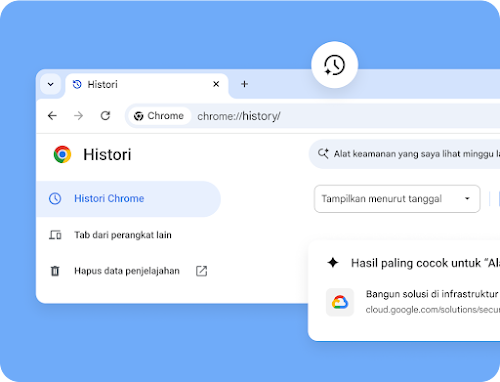The height and width of the screenshot is (382, 500).
Task: Open the tab search chevron button
Action: coord(51,84)
